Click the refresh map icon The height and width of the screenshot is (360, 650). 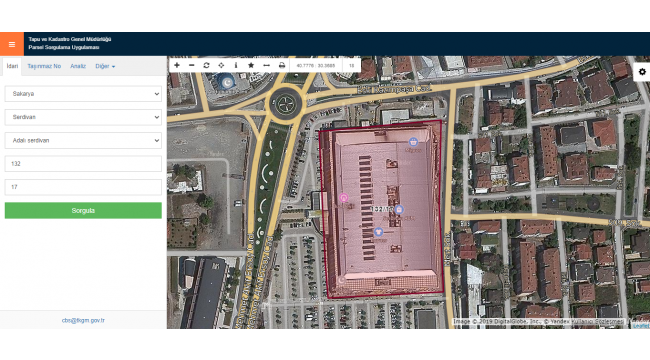click(x=206, y=65)
